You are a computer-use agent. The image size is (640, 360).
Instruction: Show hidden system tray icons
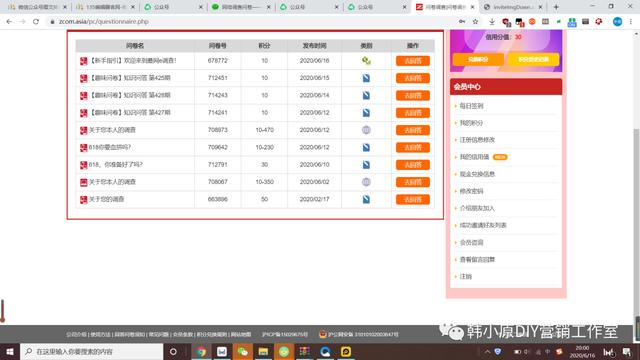pyautogui.click(x=487, y=351)
